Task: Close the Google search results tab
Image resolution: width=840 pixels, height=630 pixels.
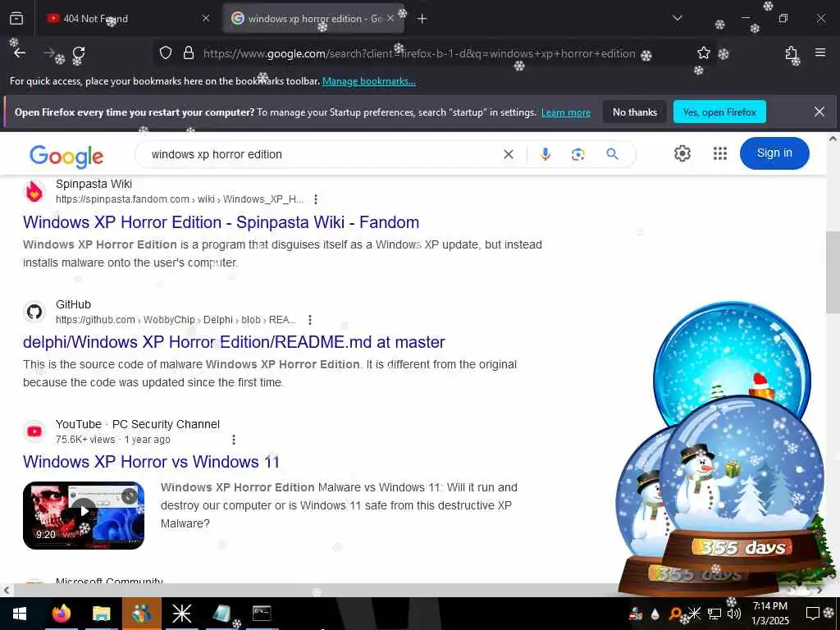Action: point(390,18)
